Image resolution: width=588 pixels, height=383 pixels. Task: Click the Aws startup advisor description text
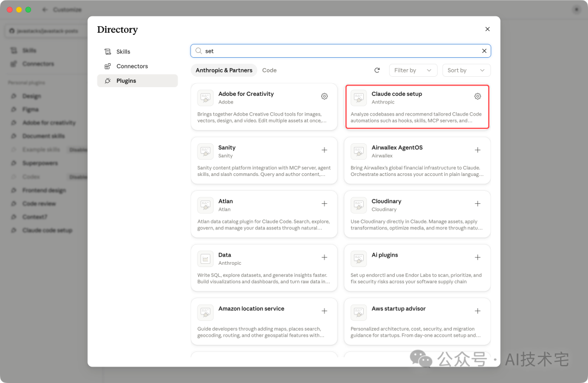(x=415, y=332)
